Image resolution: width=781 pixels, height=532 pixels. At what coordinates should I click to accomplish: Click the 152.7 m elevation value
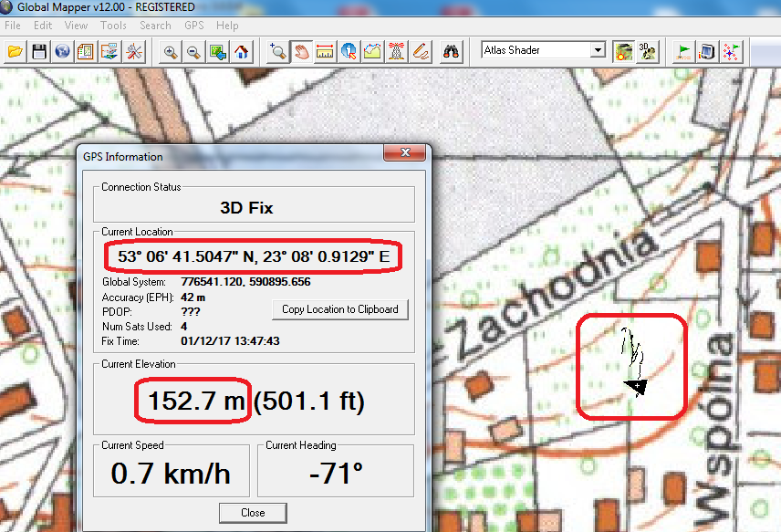(196, 401)
